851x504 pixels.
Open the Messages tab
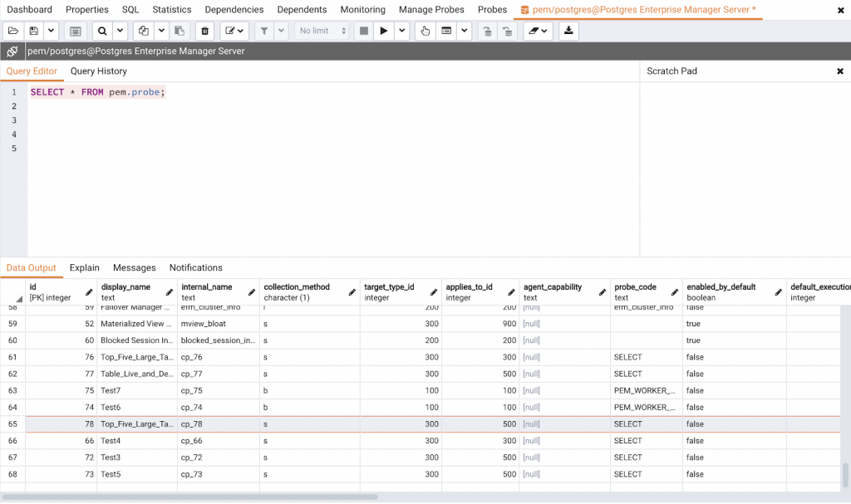click(134, 268)
